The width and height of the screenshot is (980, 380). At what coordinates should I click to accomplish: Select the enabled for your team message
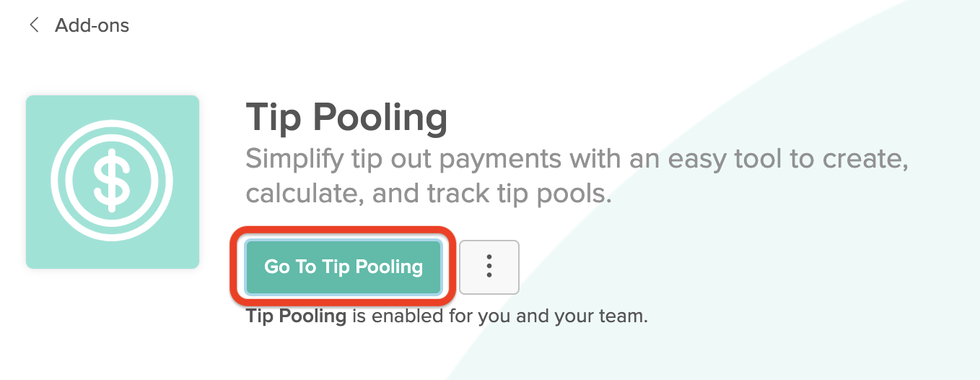(447, 316)
